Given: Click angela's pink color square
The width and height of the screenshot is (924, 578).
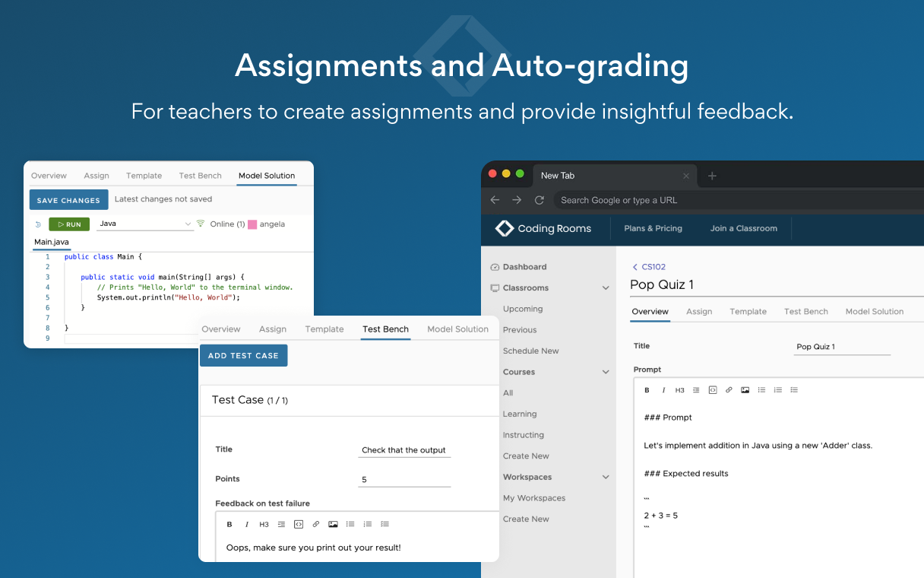Looking at the screenshot, I should [252, 224].
